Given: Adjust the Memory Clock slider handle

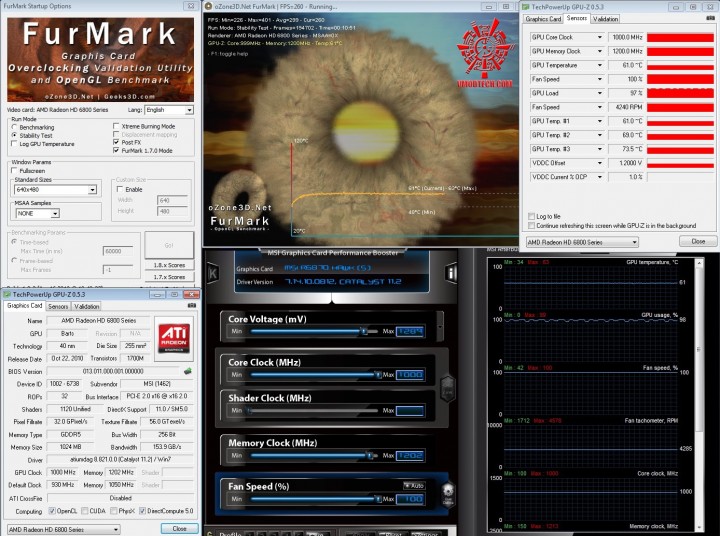Looking at the screenshot, I should point(369,454).
